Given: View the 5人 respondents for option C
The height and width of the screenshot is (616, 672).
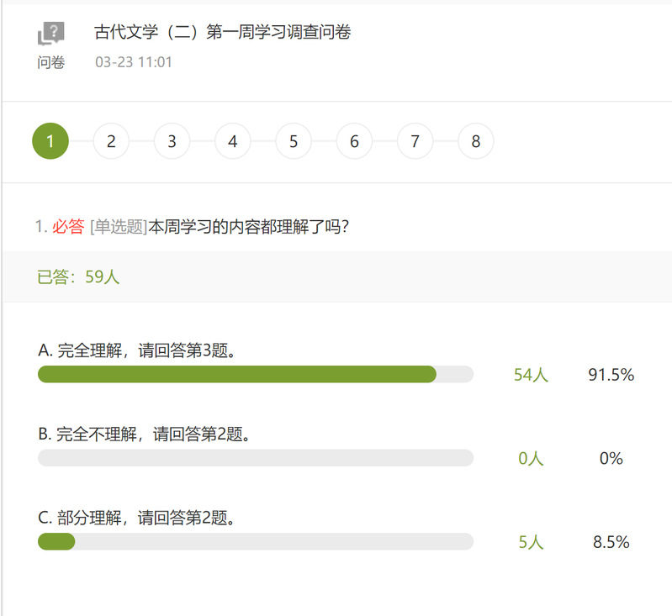Looking at the screenshot, I should pos(531,542).
